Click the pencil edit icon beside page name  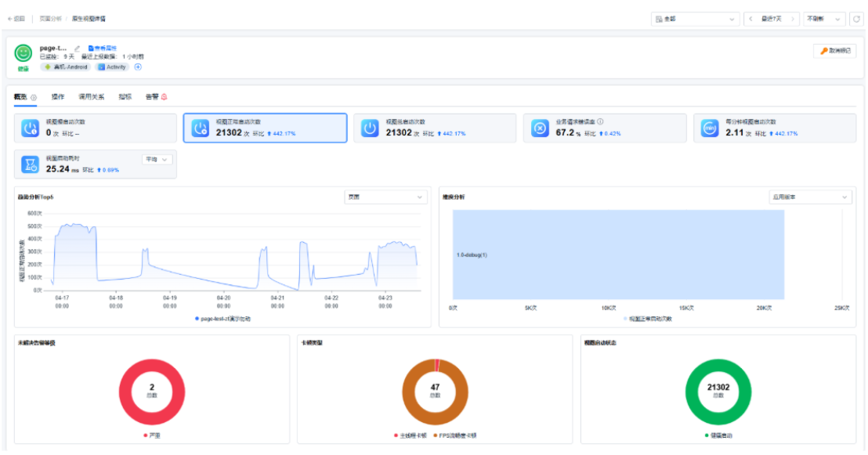pyautogui.click(x=77, y=48)
